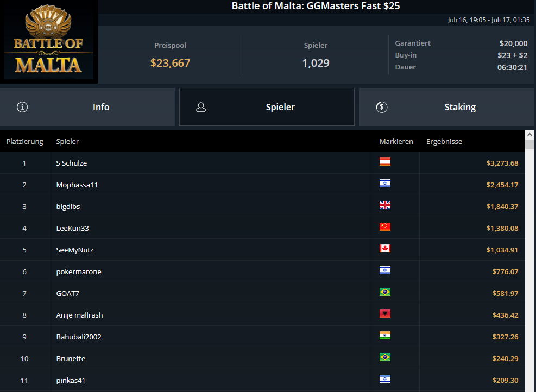The height and width of the screenshot is (392, 536).
Task: Click the Platzierung column header
Action: click(24, 142)
